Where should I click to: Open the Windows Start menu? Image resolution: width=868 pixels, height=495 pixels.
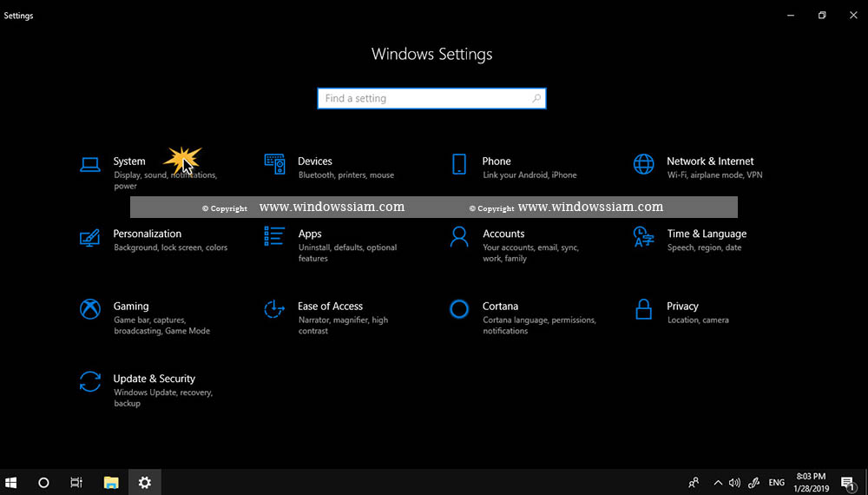tap(10, 482)
